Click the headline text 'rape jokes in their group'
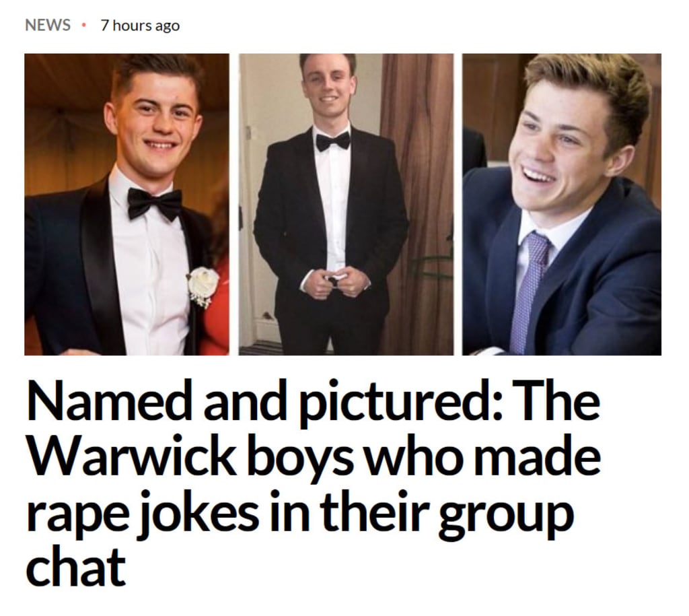This screenshot has height=616, width=689. point(301,514)
